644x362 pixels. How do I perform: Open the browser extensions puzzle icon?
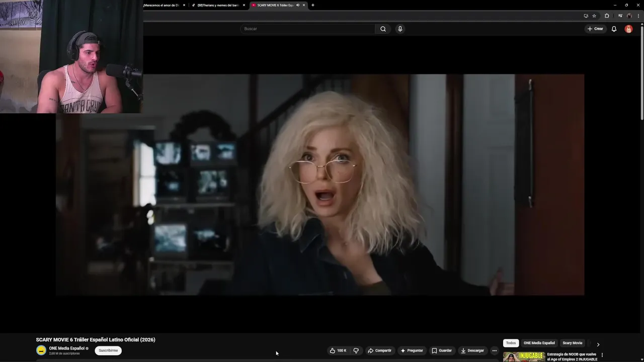pos(607,16)
